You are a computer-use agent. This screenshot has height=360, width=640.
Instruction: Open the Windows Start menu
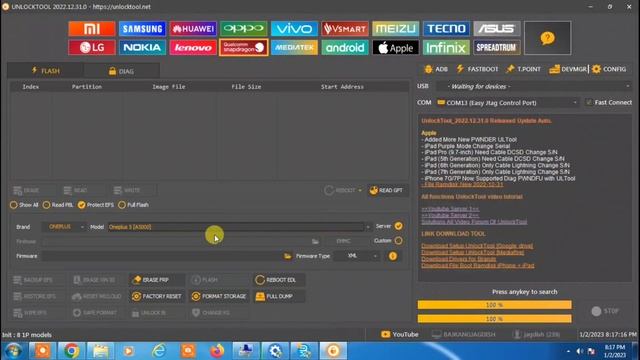(13, 351)
